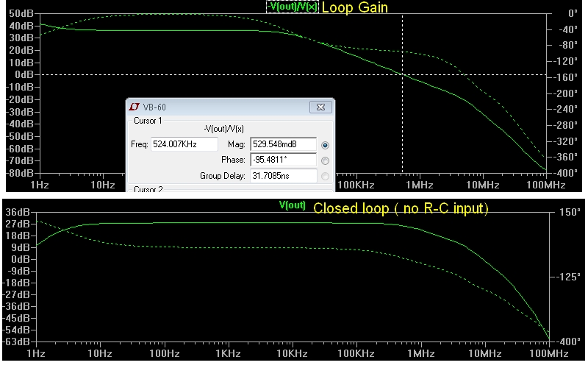This screenshot has width=588, height=368.
Task: Click the Mag field showing 529.548mdB
Action: [x=284, y=144]
